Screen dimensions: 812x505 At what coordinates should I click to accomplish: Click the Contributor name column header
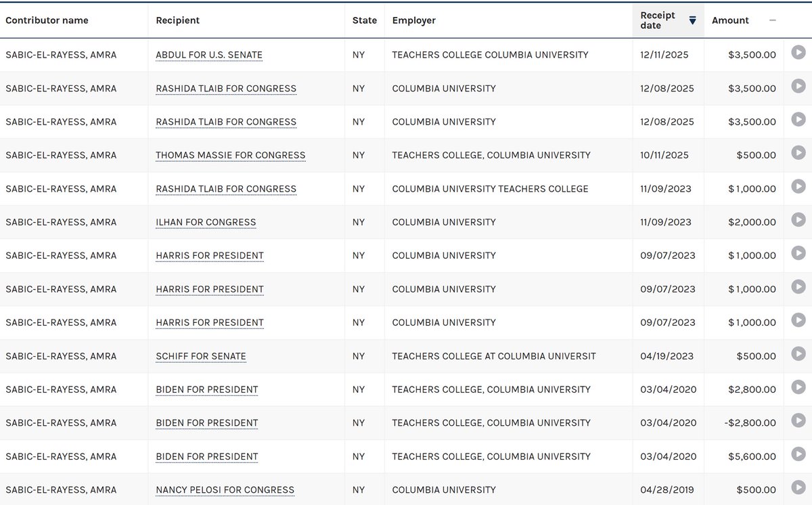click(47, 20)
